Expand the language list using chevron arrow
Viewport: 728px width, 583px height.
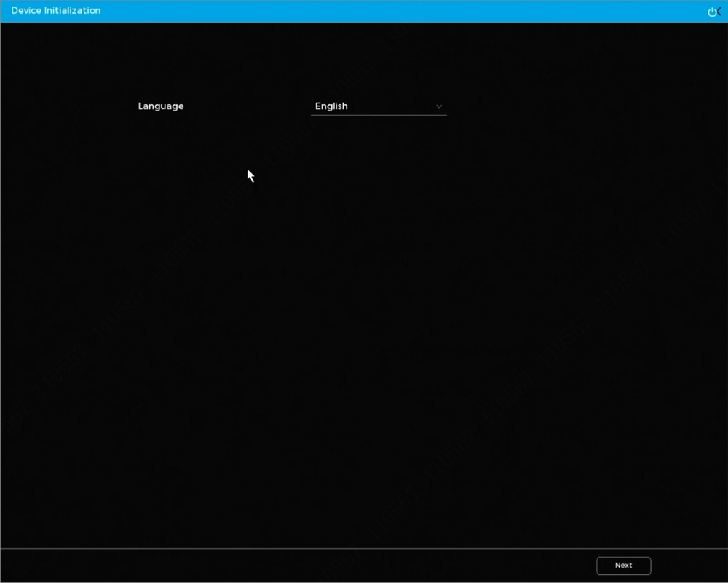(x=439, y=107)
